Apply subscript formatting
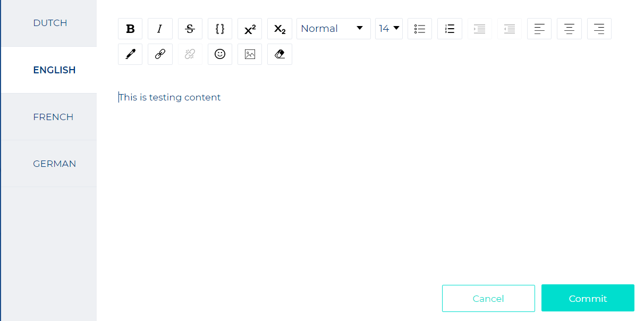The image size is (644, 321). point(279,29)
